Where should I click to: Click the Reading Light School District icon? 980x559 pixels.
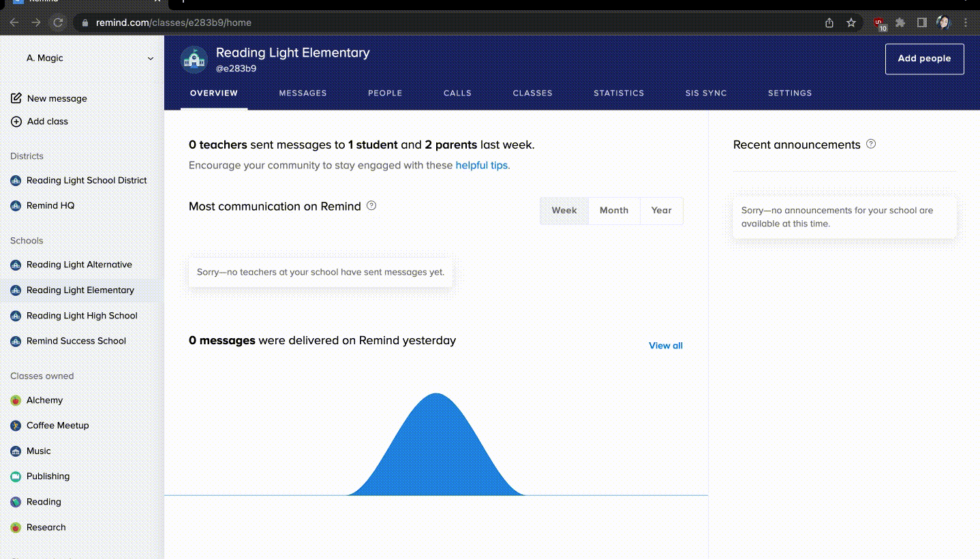point(16,181)
